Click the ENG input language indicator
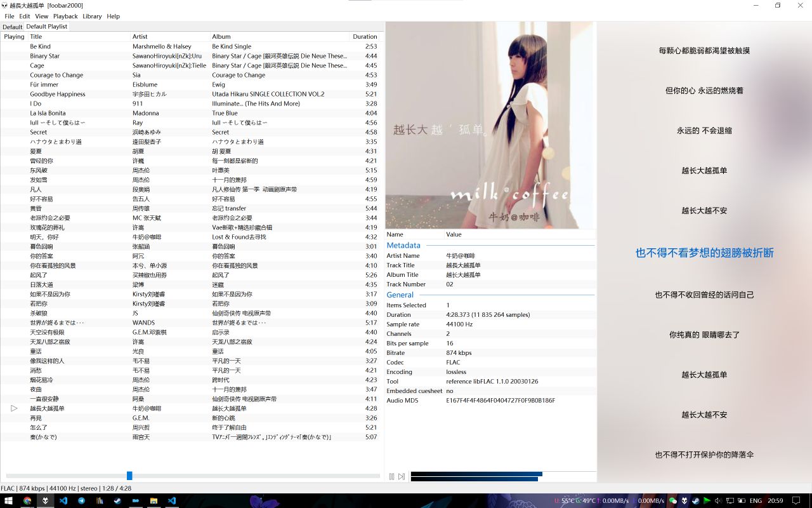The width and height of the screenshot is (812, 508). click(x=756, y=500)
